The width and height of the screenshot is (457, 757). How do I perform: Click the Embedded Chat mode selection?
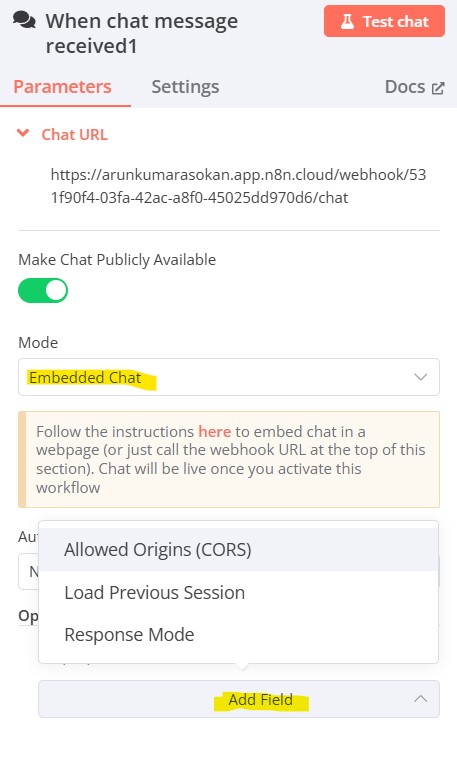(x=85, y=377)
